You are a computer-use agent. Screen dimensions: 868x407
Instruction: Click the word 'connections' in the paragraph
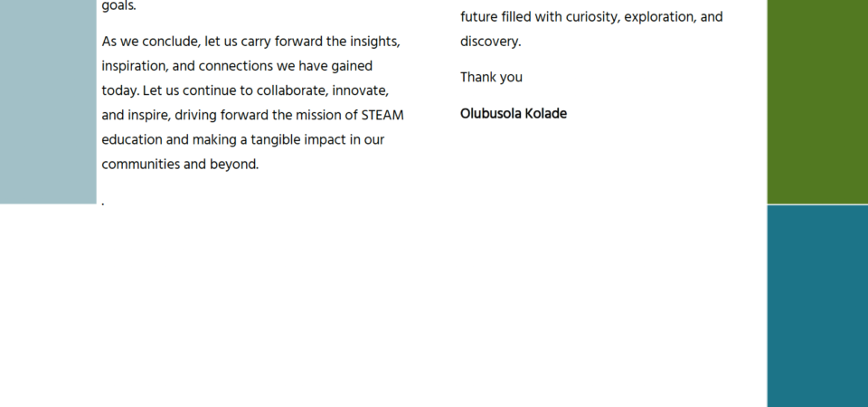click(236, 66)
